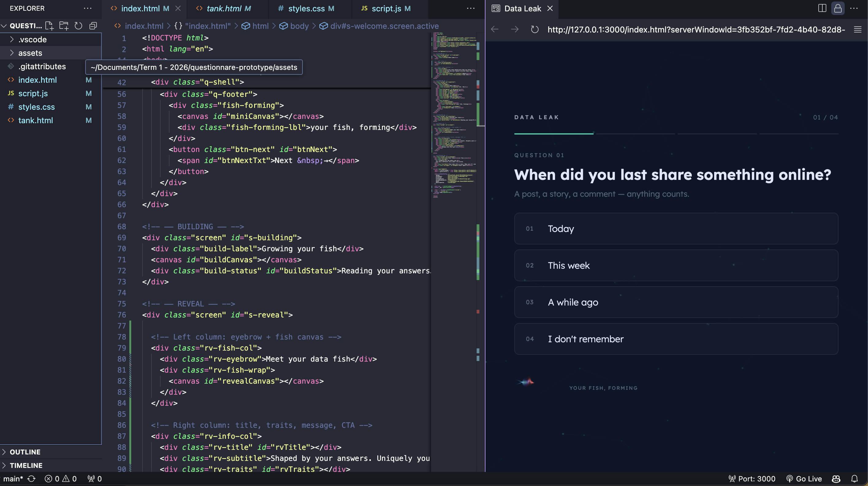Click the preview URL address field

[696, 30]
